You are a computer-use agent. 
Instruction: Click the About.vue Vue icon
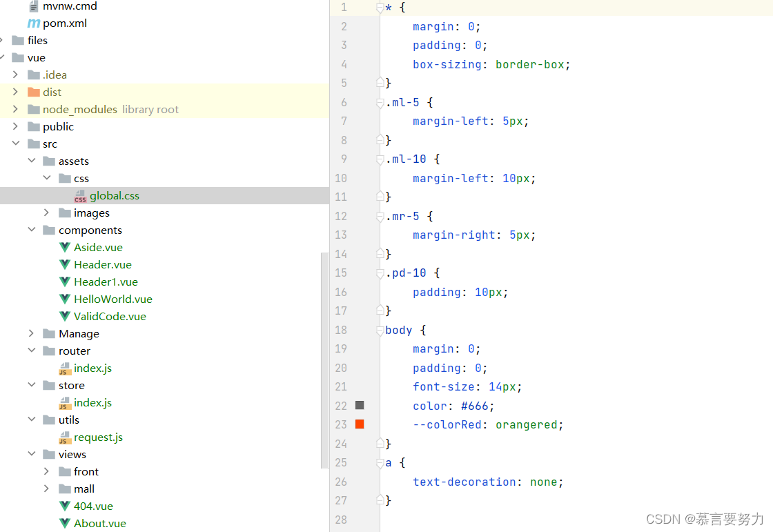[x=65, y=524]
